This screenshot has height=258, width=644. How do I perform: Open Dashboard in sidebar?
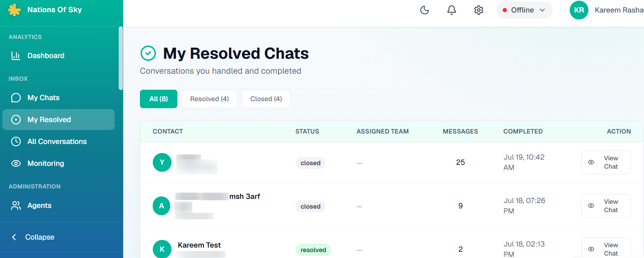click(58, 56)
